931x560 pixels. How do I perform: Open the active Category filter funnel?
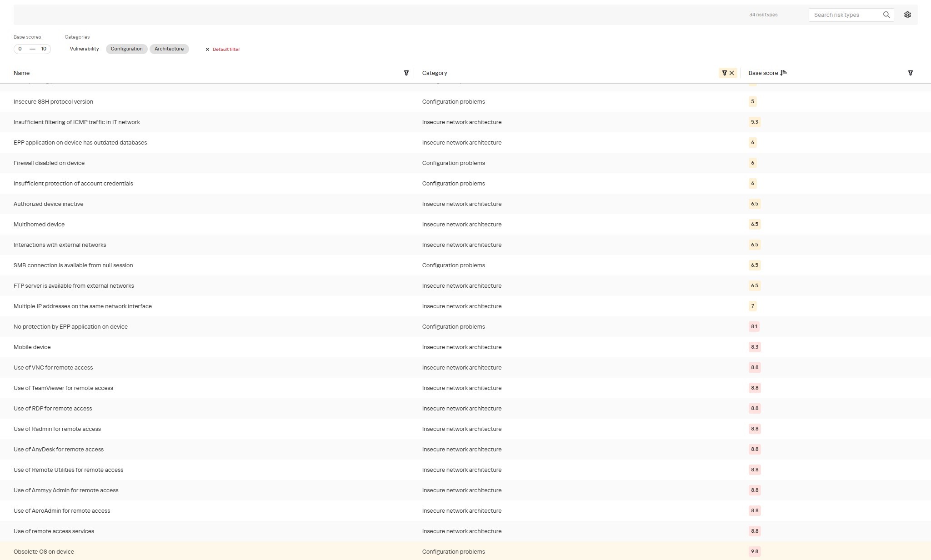(724, 73)
